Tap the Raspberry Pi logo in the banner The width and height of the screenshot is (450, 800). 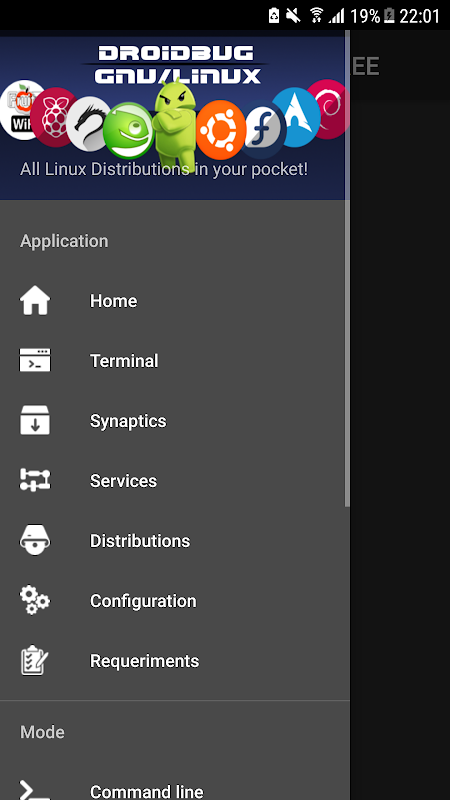pyautogui.click(x=51, y=117)
